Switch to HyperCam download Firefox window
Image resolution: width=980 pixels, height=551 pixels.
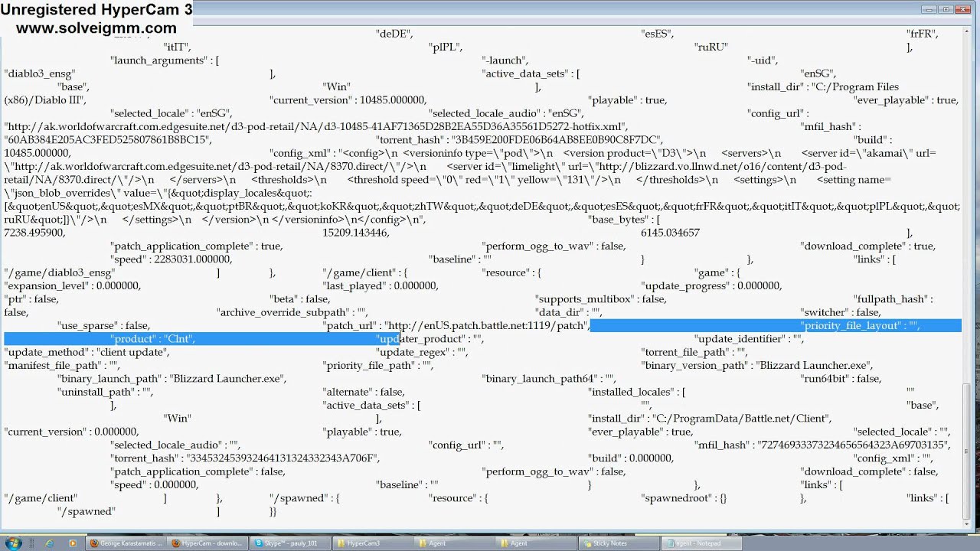207,543
